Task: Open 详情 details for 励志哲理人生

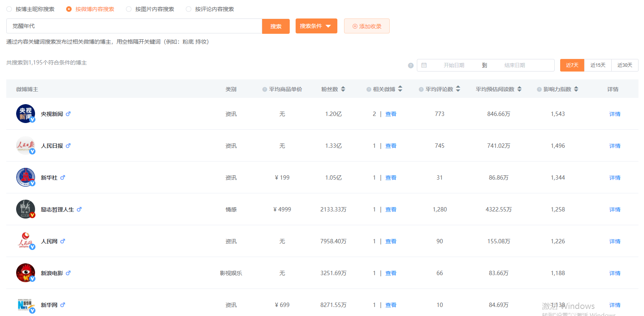Action: tap(615, 209)
